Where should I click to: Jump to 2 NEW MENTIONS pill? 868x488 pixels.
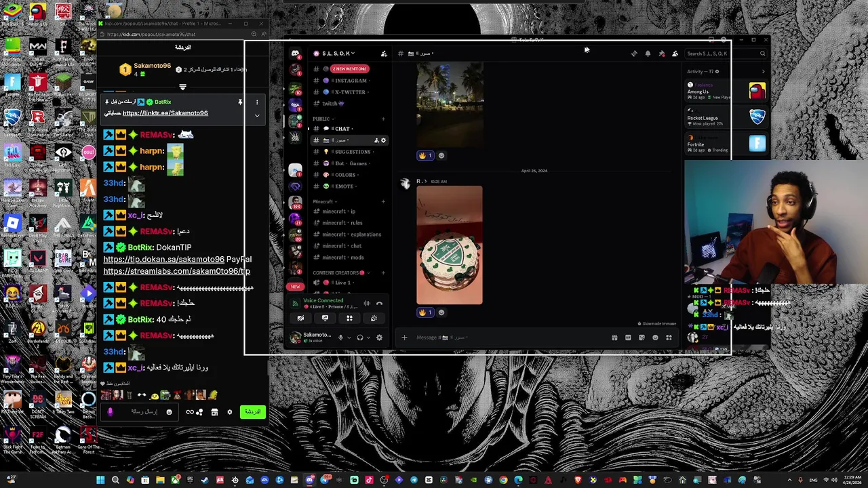[350, 68]
